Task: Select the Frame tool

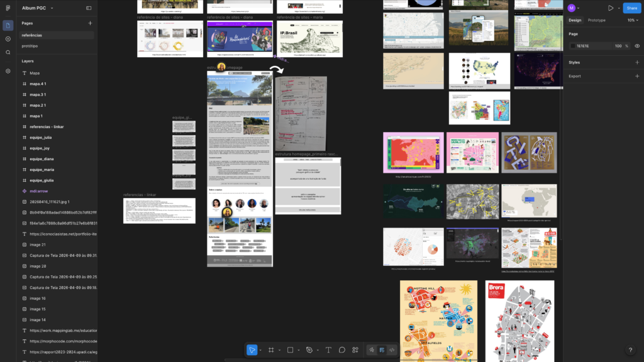Action: pyautogui.click(x=271, y=350)
